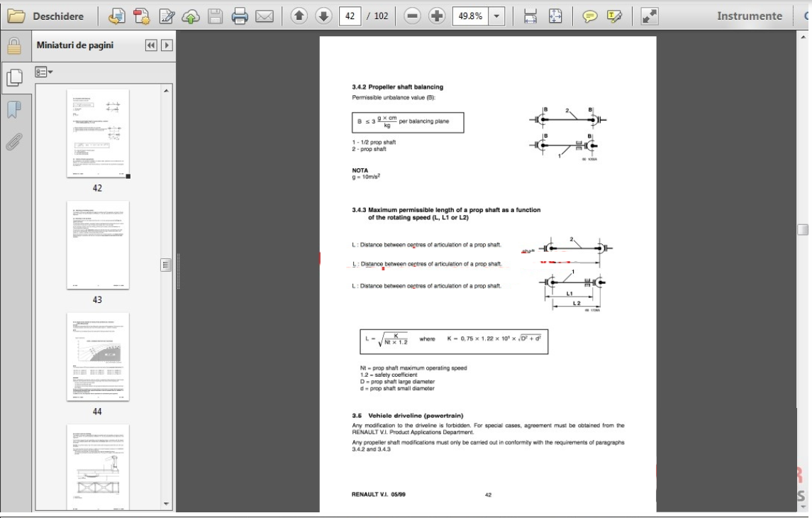Select page 42 thumbnail

(x=98, y=133)
